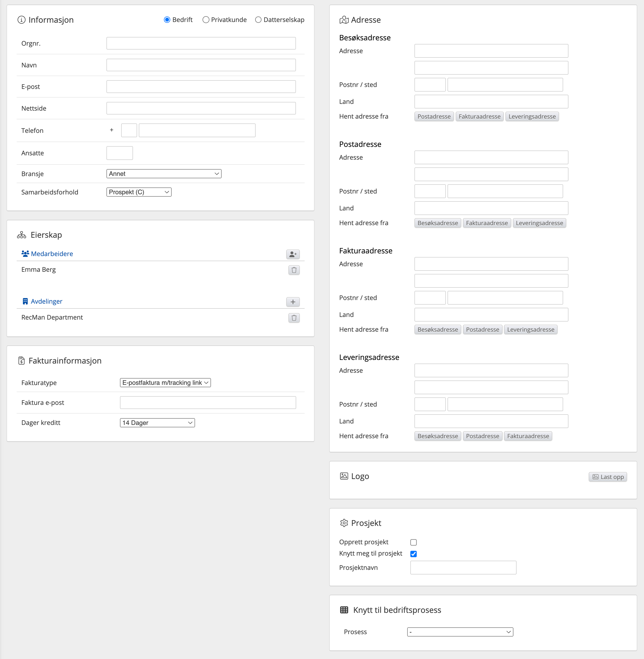Viewport: 644px width, 659px height.
Task: Click the Informasjon info icon
Action: click(21, 20)
